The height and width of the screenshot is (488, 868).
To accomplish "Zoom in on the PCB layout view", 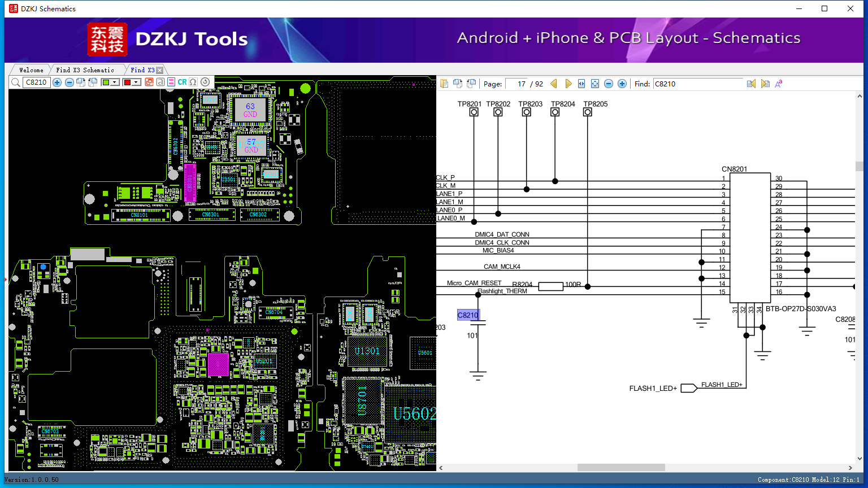I will click(57, 82).
